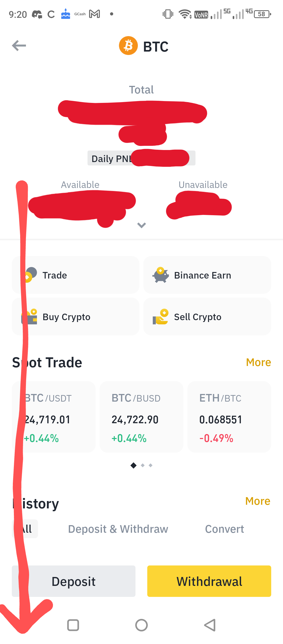This screenshot has width=283, height=644.
Task: Tap the Sell Crypto hand coin icon
Action: point(160,317)
